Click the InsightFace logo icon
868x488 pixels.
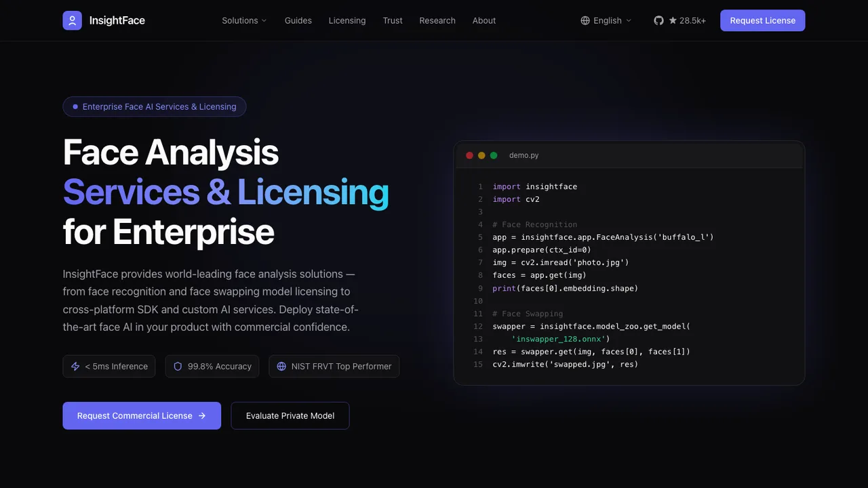coord(73,20)
